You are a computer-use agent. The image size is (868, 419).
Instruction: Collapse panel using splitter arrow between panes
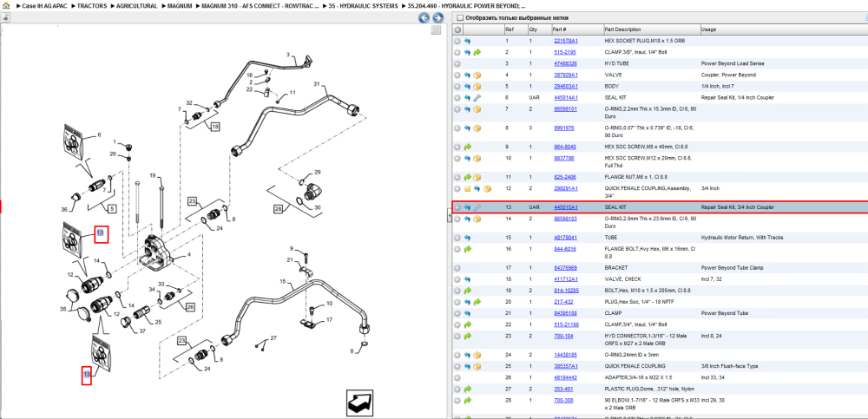click(449, 216)
